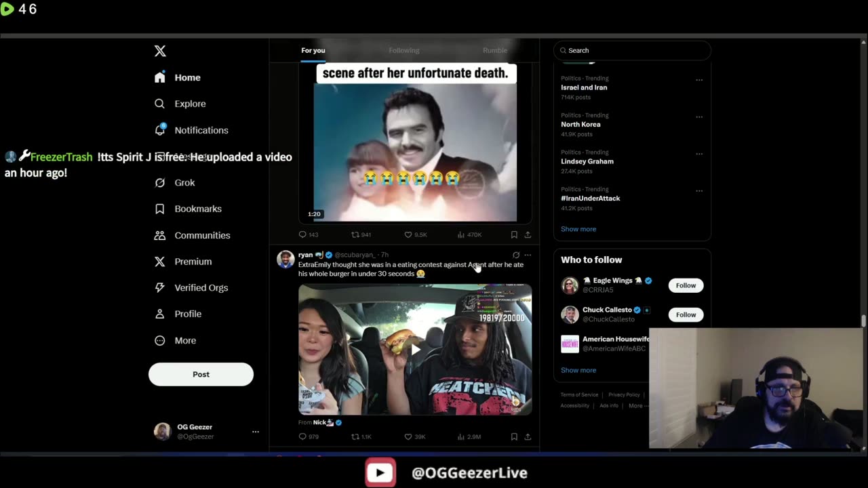Open the Israel and Iran trend

point(584,87)
